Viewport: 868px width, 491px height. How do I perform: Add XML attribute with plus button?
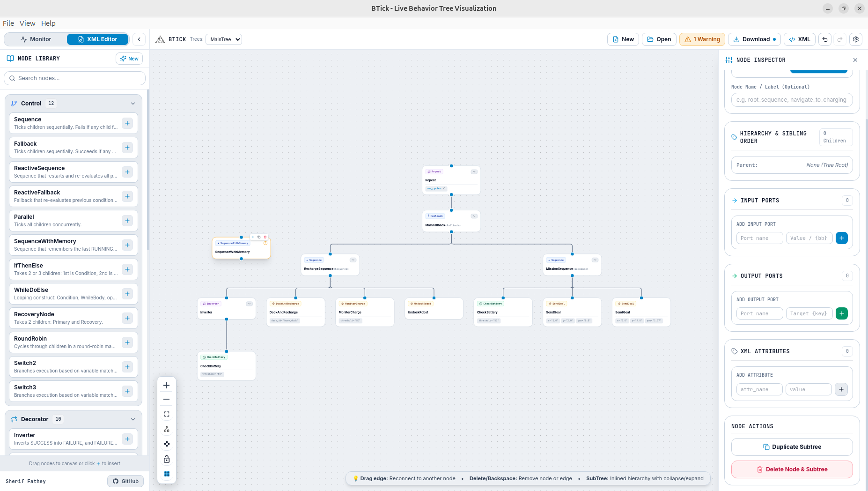tap(841, 389)
